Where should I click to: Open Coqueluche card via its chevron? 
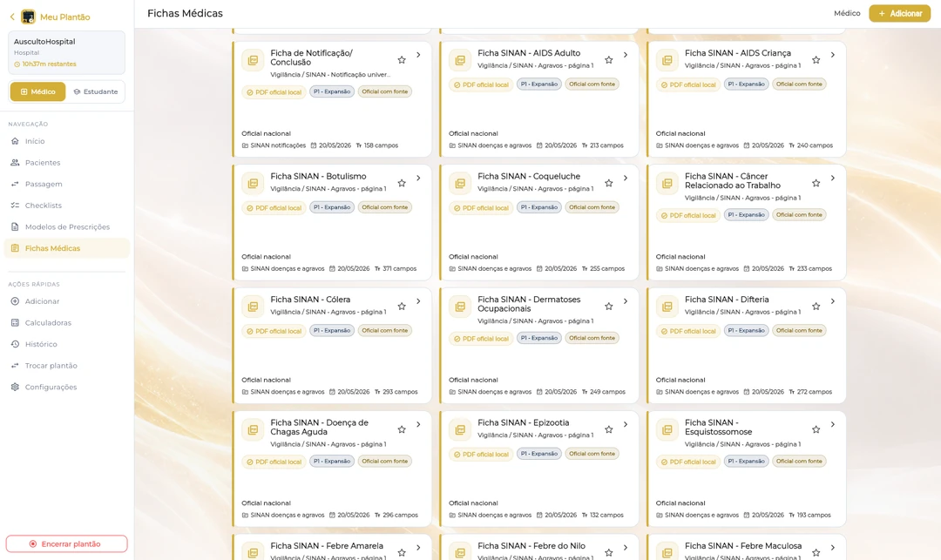click(x=626, y=178)
